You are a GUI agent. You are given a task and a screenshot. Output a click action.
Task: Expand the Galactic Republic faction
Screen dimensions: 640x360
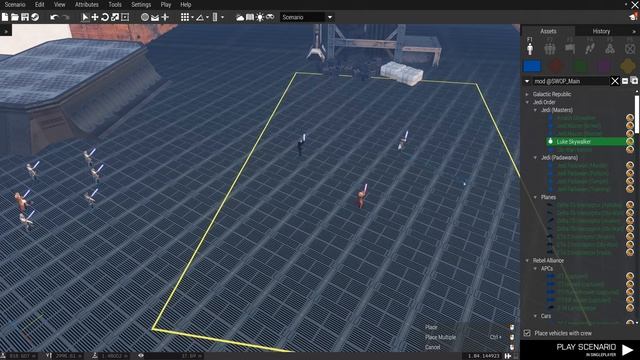[527, 94]
